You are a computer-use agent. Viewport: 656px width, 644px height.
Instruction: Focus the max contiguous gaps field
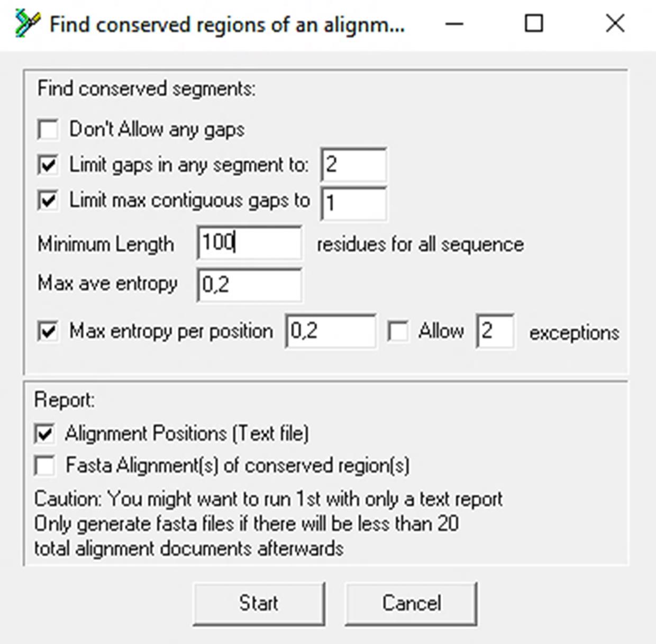(x=353, y=203)
